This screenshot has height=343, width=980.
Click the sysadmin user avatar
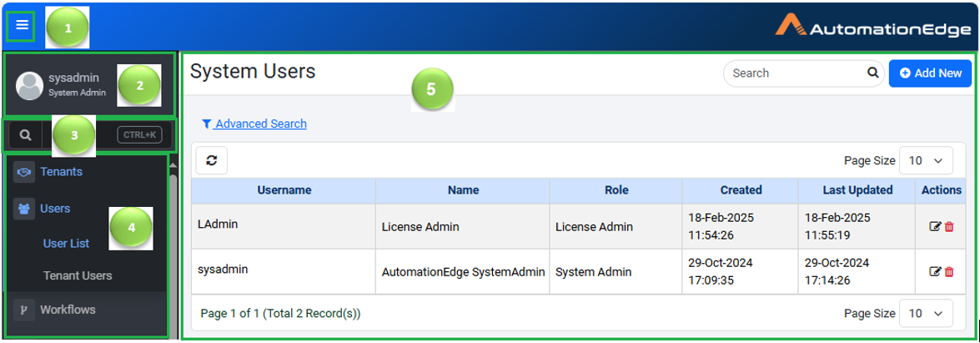click(31, 85)
